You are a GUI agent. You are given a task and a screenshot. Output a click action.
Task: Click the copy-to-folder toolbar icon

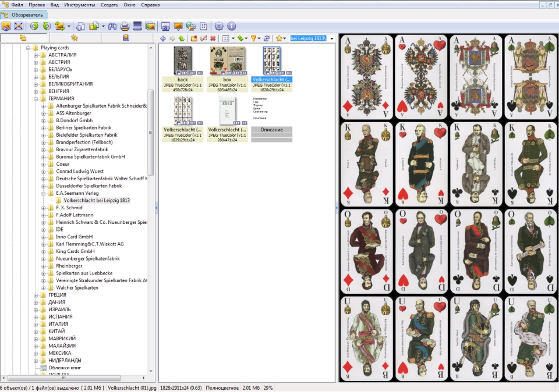[x=94, y=26]
